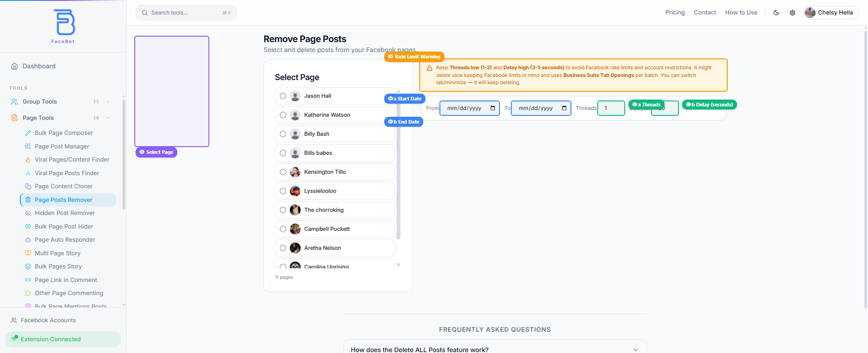Click Multi Page Story book icon
The height and width of the screenshot is (353, 868).
(x=28, y=253)
